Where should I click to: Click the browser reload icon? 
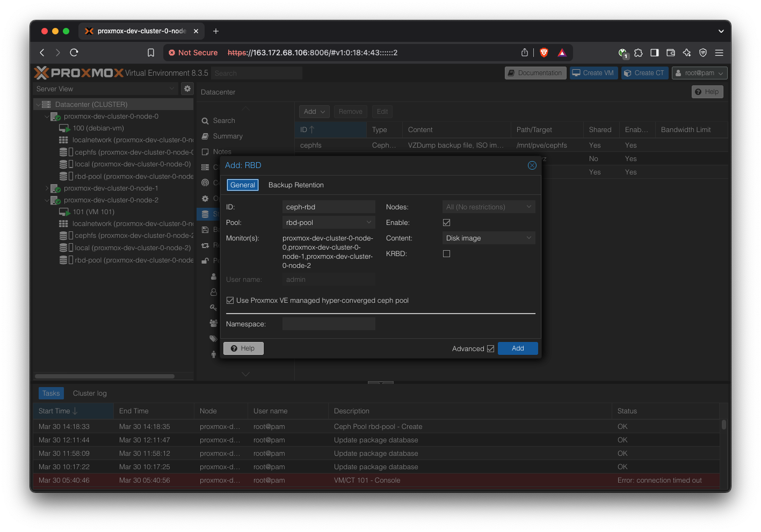pyautogui.click(x=74, y=53)
